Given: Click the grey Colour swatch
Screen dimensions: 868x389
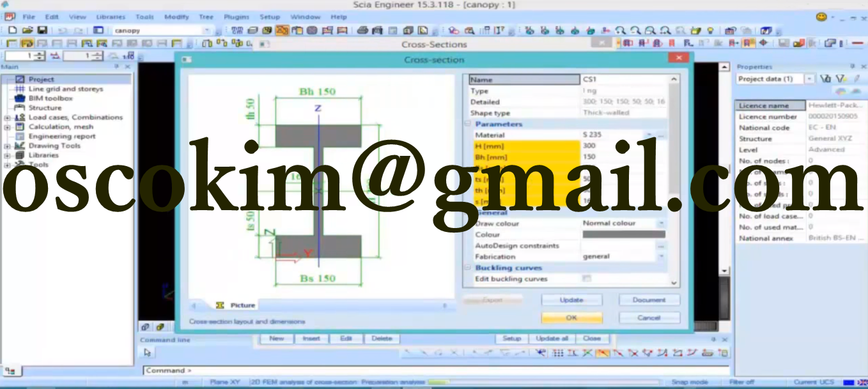Looking at the screenshot, I should [x=624, y=234].
